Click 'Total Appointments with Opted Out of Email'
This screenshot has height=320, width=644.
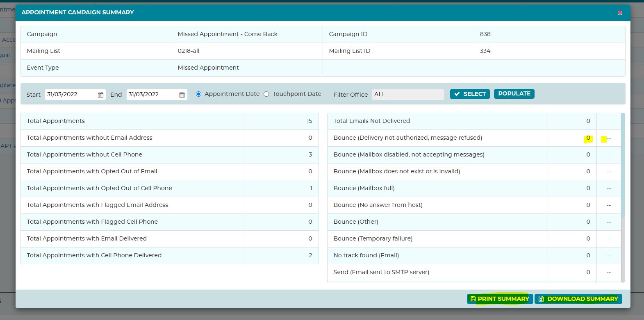click(x=92, y=171)
